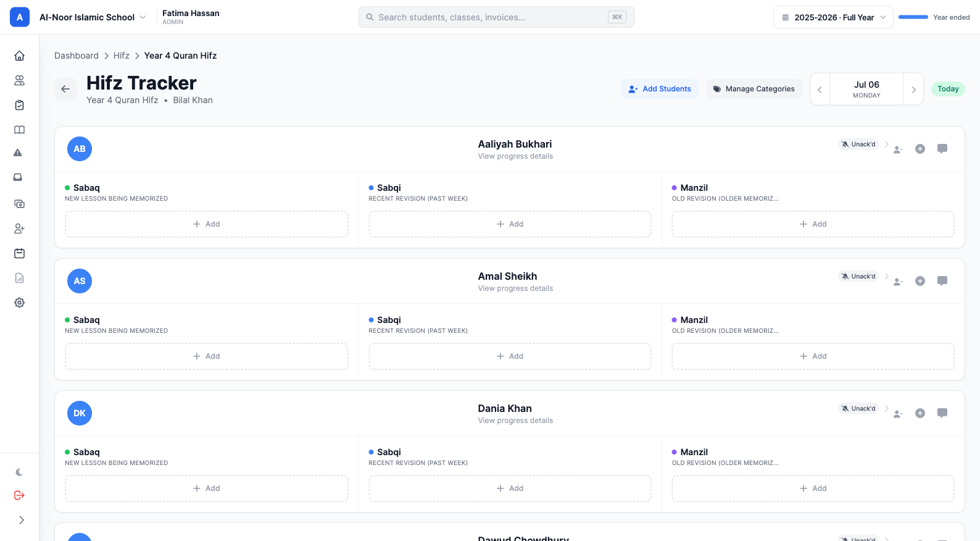Toggle Unack'd badge for Amal Sheikh
Viewport: 980px width, 541px height.
[x=858, y=276]
